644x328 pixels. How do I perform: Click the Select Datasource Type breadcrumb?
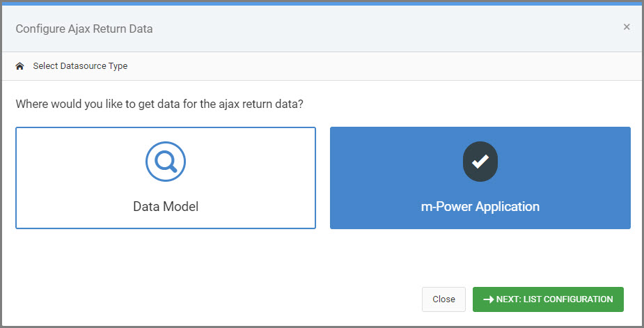(x=80, y=66)
